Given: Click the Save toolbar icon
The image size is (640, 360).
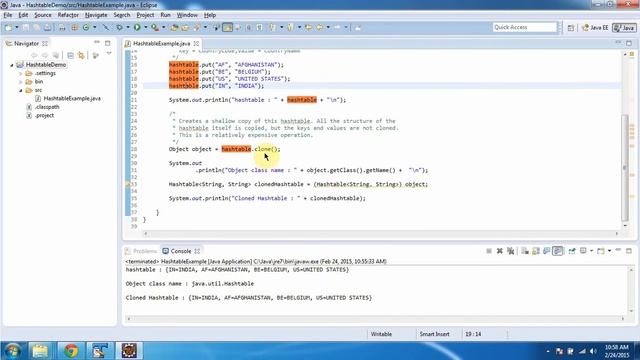Looking at the screenshot, I should 25,27.
